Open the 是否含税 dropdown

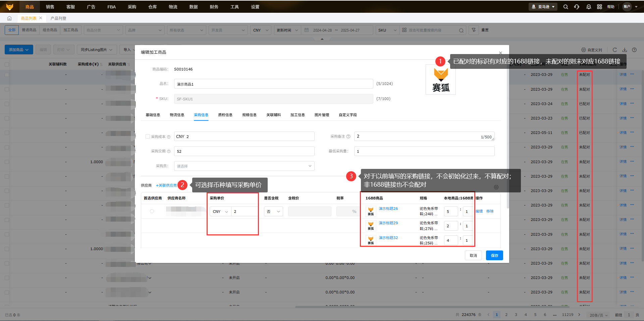coord(273,212)
